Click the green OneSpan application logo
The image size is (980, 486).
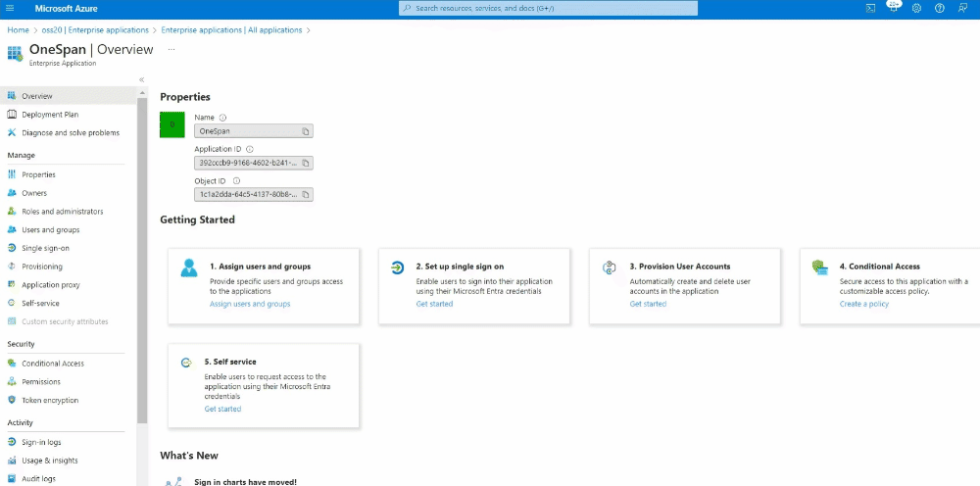click(172, 125)
